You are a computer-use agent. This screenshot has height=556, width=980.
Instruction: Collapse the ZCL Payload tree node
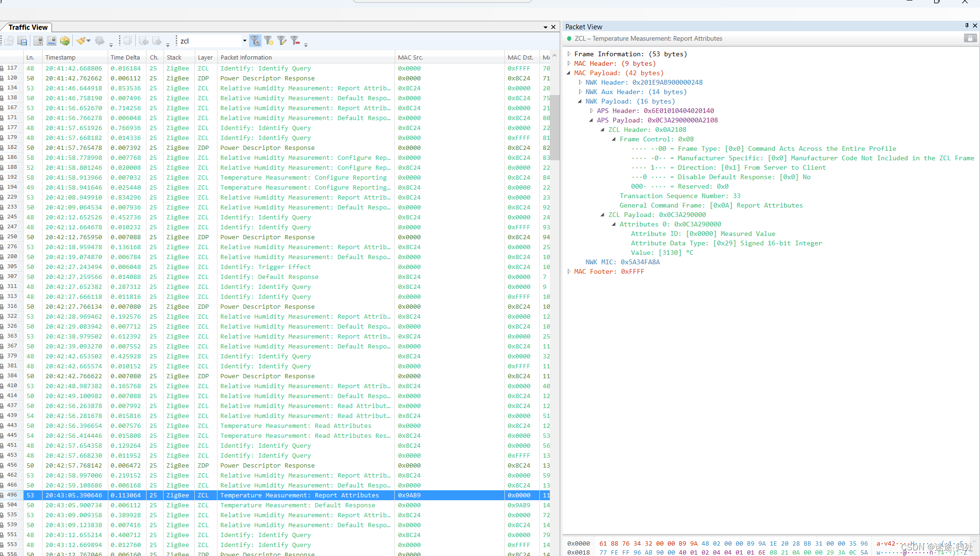[x=603, y=215]
